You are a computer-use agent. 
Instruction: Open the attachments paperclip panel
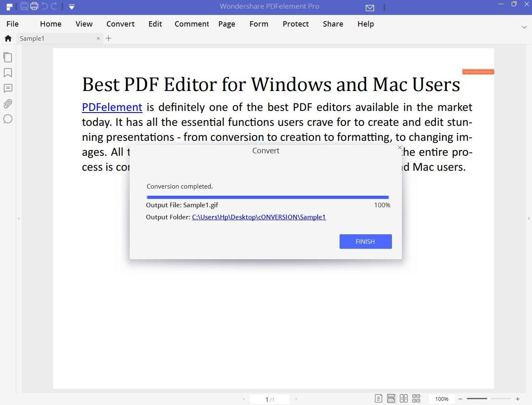pos(7,103)
